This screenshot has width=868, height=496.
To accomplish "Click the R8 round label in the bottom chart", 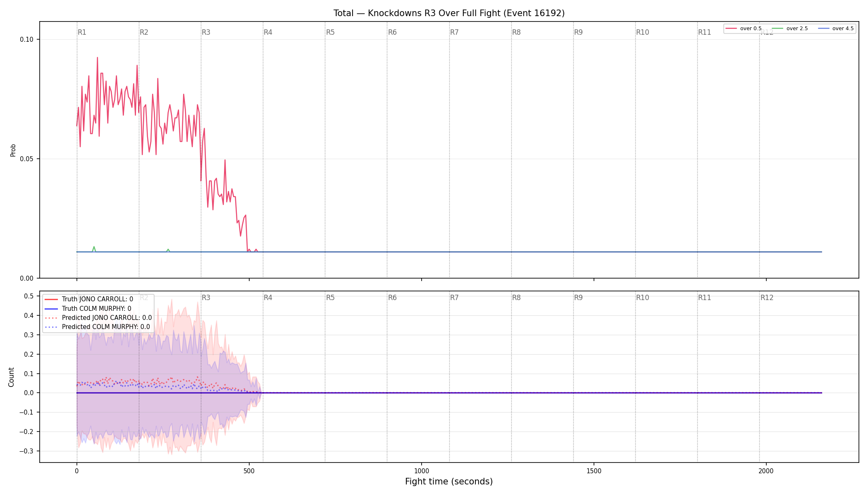I will (x=516, y=298).
